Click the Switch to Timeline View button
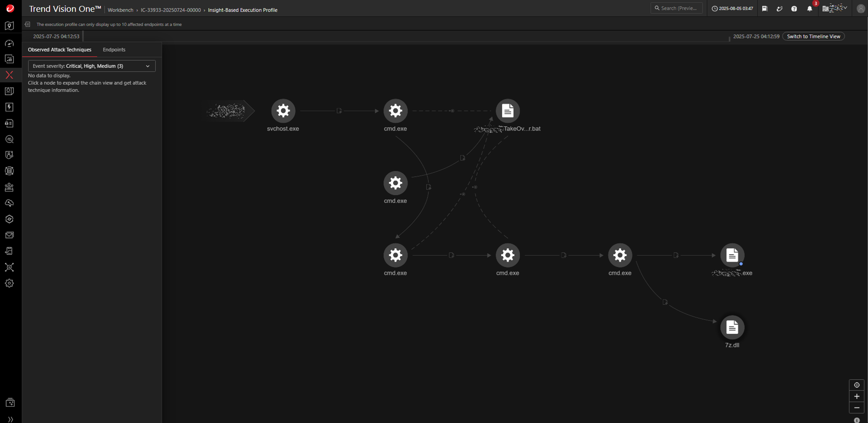The width and height of the screenshot is (868, 423). click(813, 36)
